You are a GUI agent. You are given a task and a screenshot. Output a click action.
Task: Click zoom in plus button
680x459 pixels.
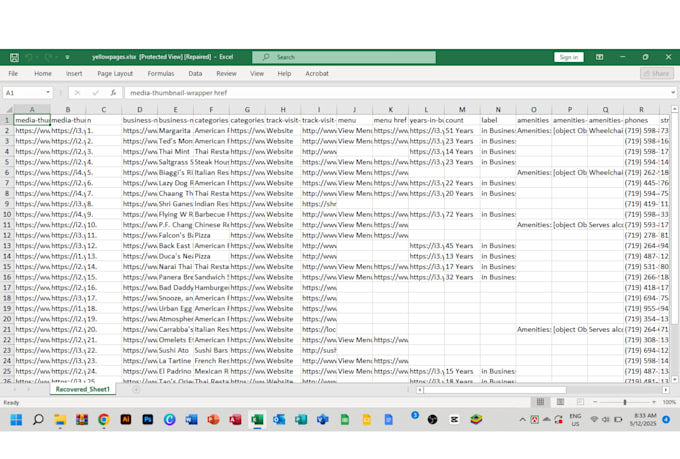[x=654, y=402]
